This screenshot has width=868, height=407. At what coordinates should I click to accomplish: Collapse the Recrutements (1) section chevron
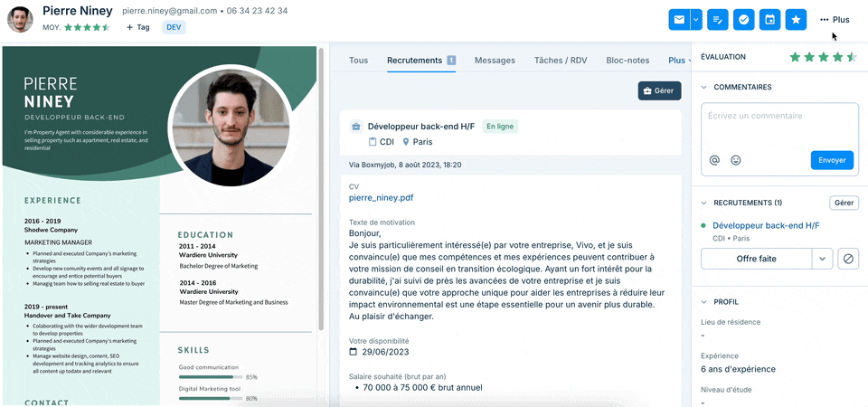[x=704, y=203]
